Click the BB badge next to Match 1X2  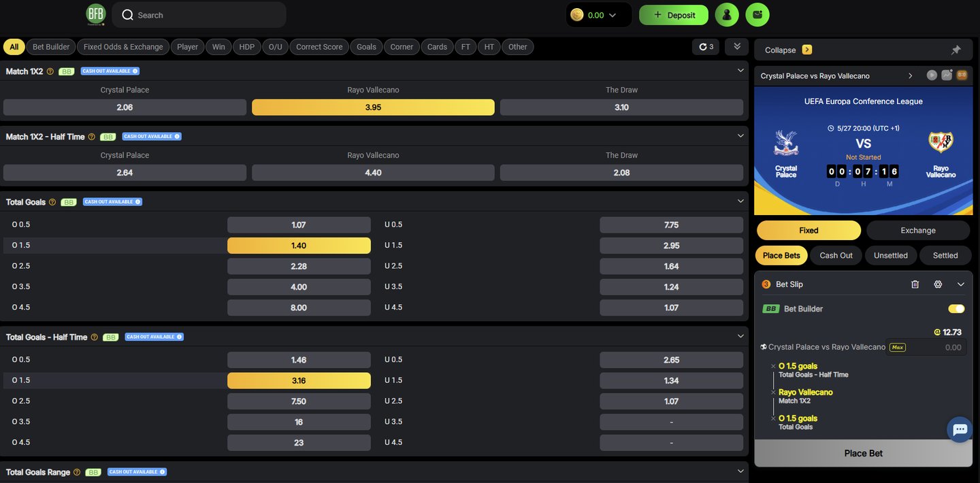click(66, 71)
